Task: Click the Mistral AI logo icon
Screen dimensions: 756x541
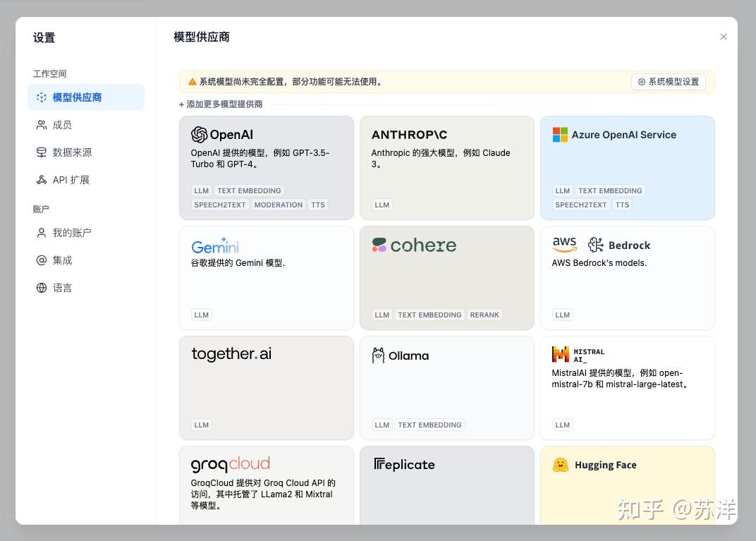Action: click(x=561, y=354)
